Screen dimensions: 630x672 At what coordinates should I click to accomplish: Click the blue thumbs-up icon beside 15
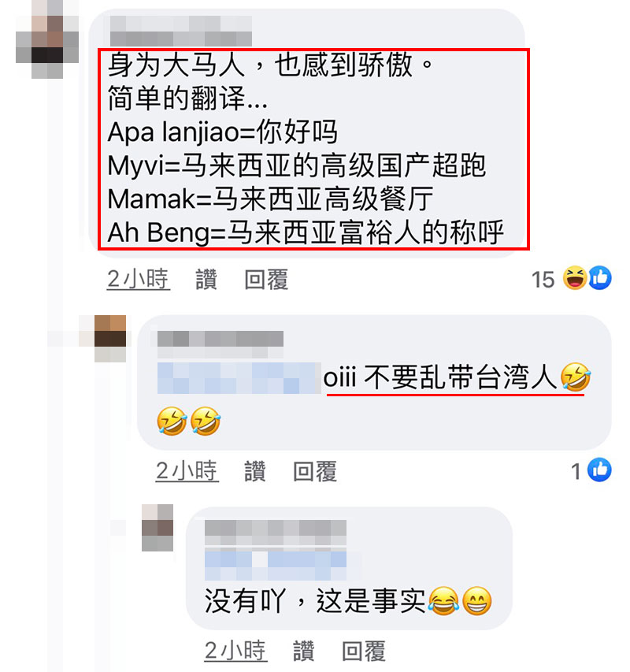click(x=599, y=278)
